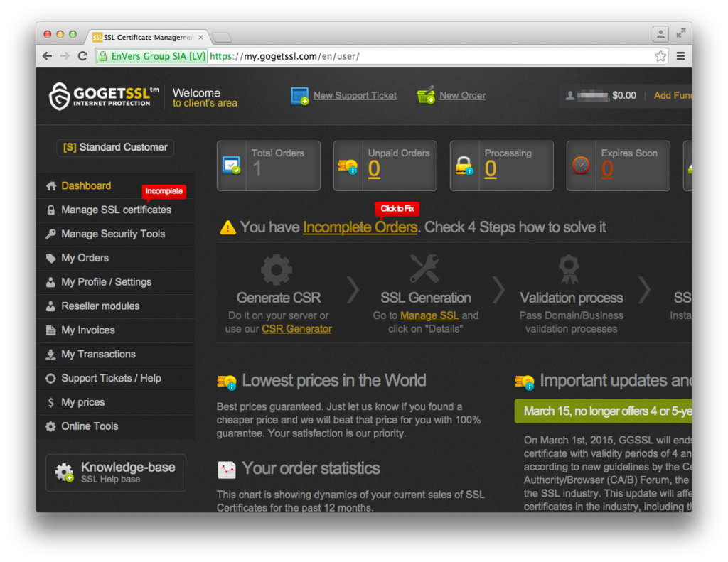
Task: Close the SSL Certificate Management tab
Action: coord(200,37)
